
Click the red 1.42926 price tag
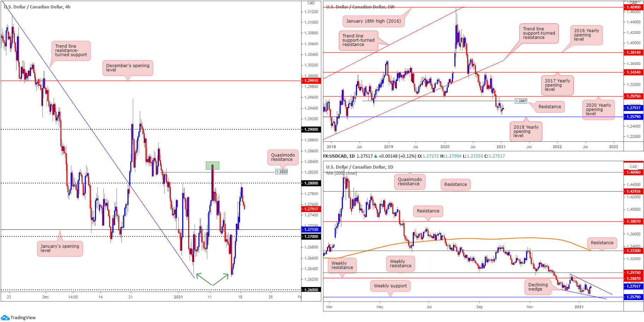pyautogui.click(x=633, y=191)
